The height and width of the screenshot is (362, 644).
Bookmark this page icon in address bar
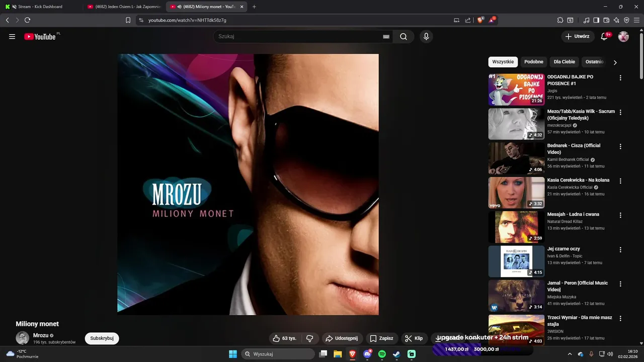(128, 20)
